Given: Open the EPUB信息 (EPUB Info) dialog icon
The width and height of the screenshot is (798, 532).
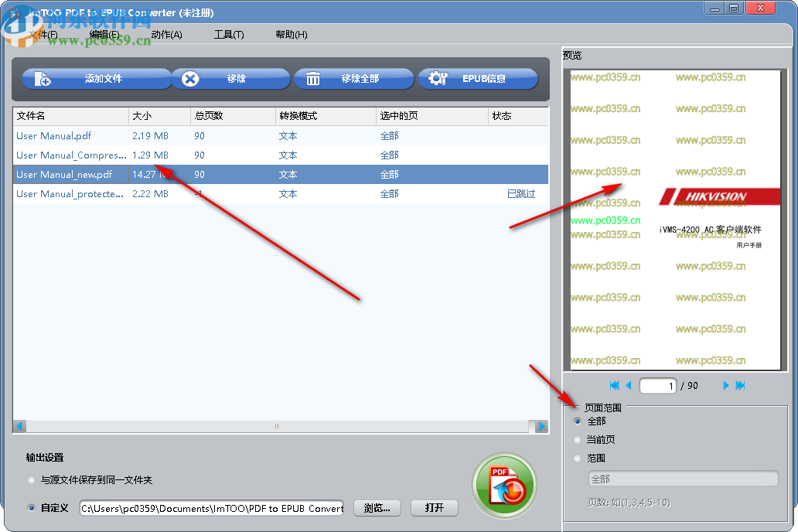Looking at the screenshot, I should 438,78.
